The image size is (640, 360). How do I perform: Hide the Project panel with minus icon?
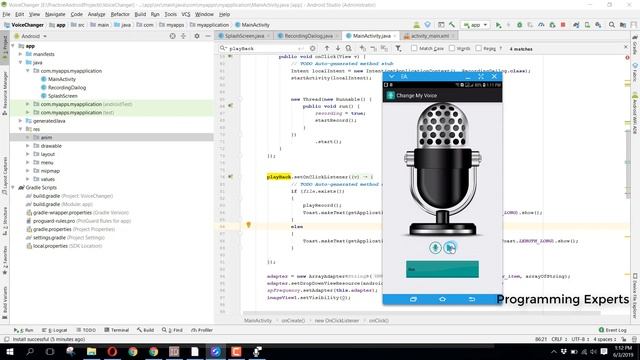click(208, 36)
